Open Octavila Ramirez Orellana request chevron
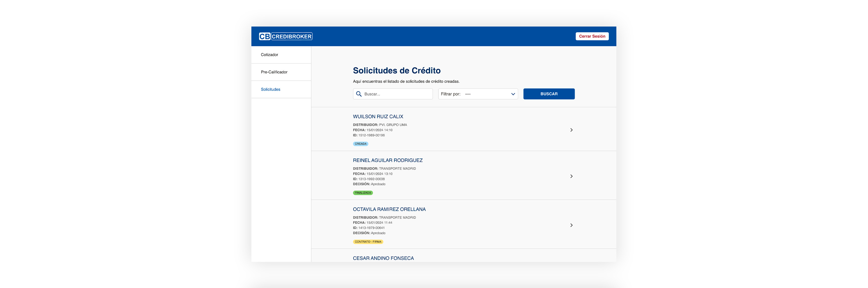This screenshot has height=288, width=868. pos(571,225)
